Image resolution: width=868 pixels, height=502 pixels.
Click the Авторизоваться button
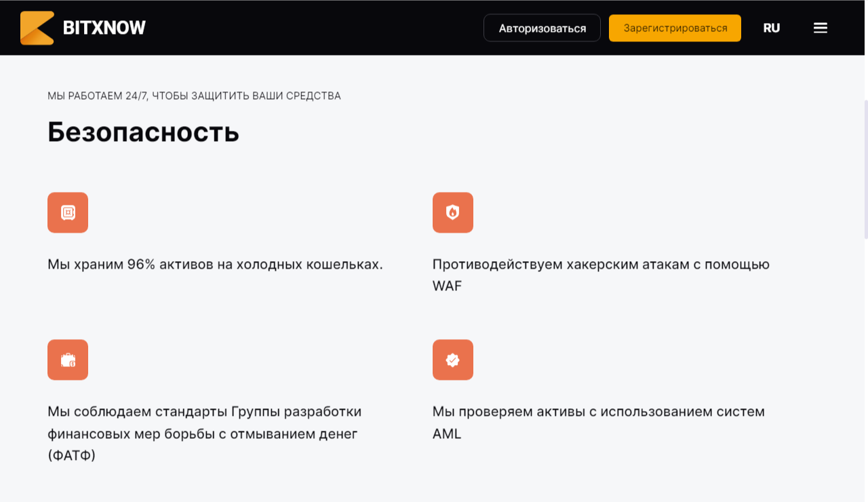pos(542,28)
